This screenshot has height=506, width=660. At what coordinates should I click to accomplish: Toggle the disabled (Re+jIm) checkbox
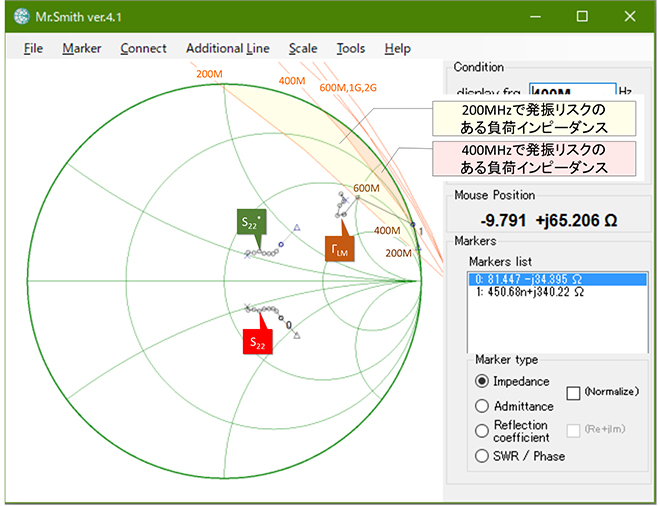(573, 430)
